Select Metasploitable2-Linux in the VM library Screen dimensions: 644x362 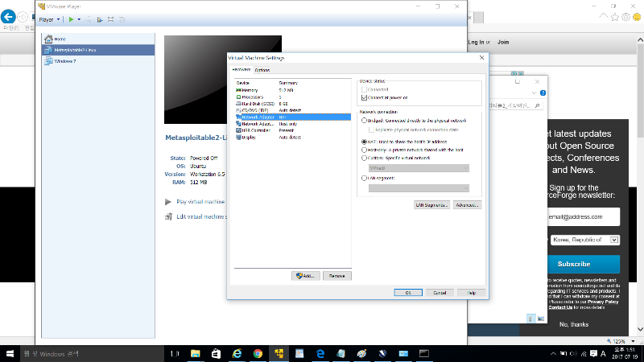[x=98, y=50]
